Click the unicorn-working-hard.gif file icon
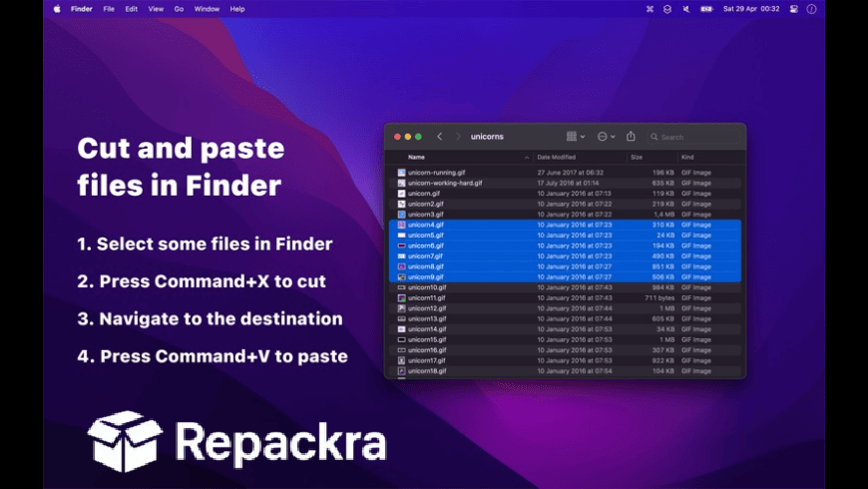 coord(401,183)
